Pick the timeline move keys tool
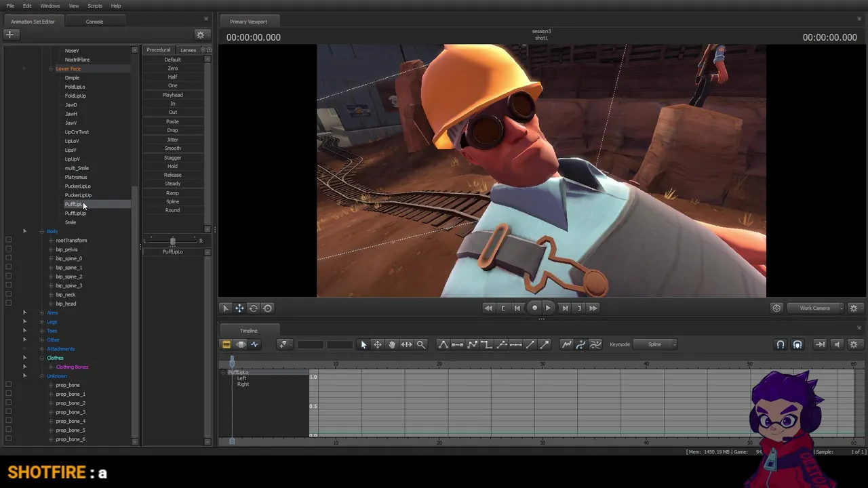Viewport: 868px width, 488px height. pyautogui.click(x=378, y=344)
